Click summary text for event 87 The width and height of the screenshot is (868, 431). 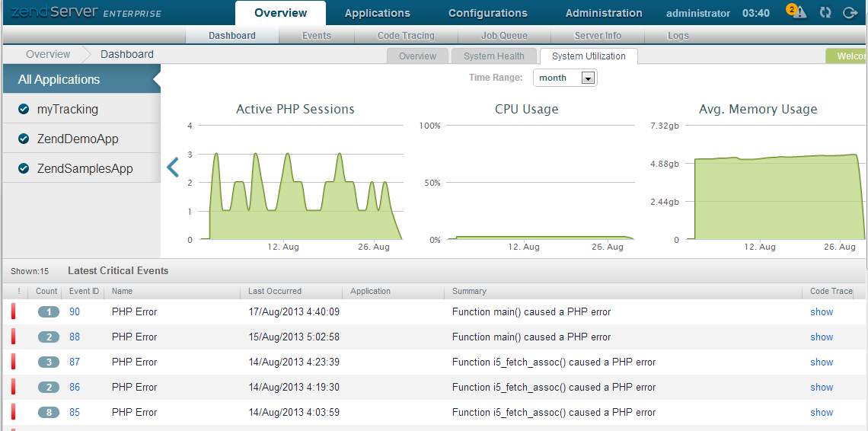[x=554, y=362]
